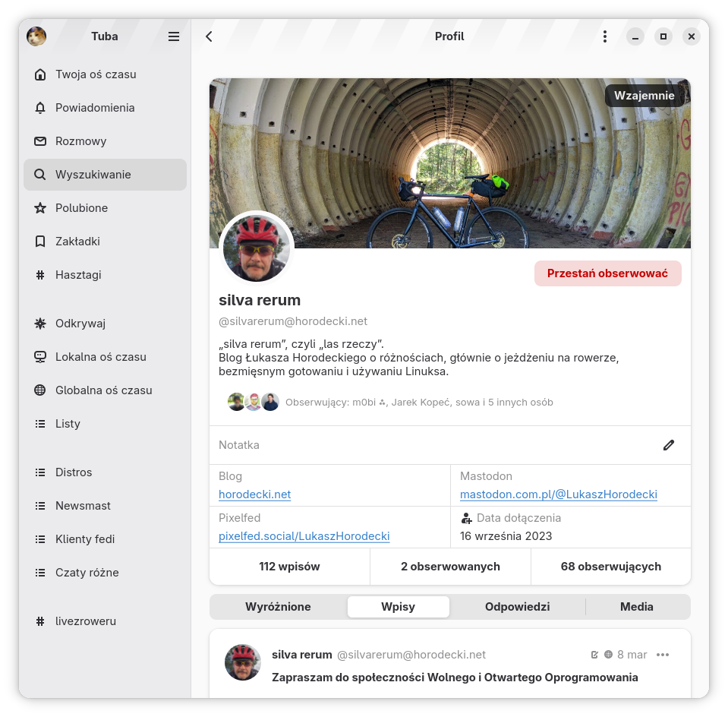Screen dimensions: 728x717
Task: Switch to the Wyróżnione tab
Action: point(278,607)
